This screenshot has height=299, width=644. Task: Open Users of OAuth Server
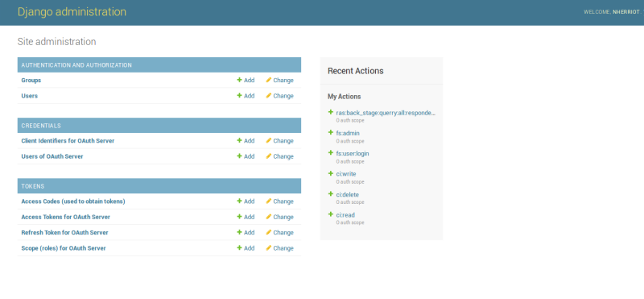click(52, 156)
